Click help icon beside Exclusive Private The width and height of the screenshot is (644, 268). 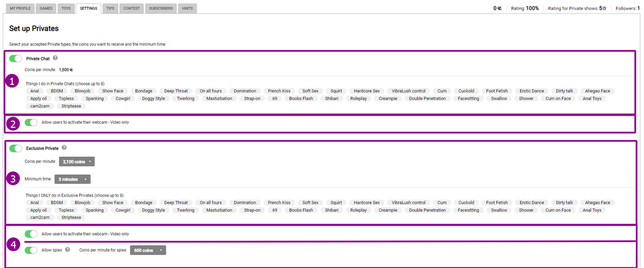tap(64, 148)
